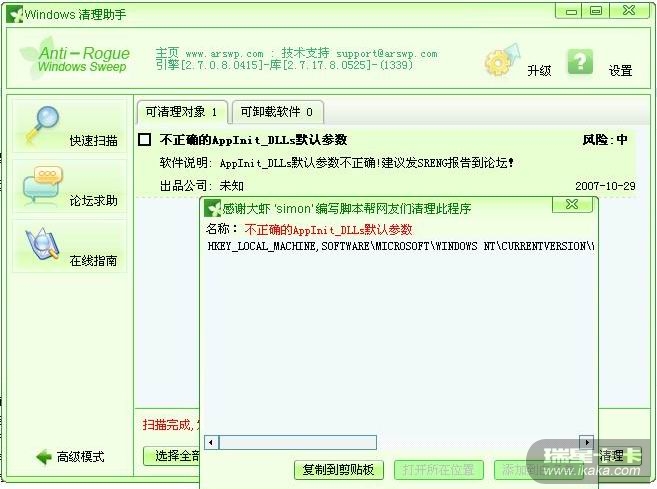Click green arrow beside 高级模式
The height and width of the screenshot is (489, 657).
click(x=44, y=457)
